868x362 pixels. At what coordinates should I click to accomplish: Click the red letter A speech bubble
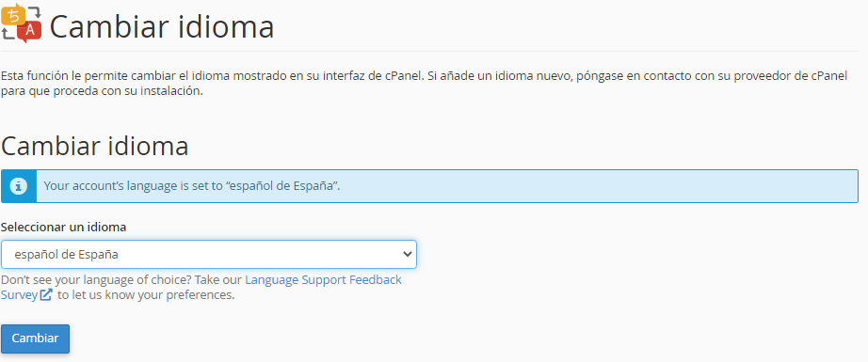tap(30, 32)
